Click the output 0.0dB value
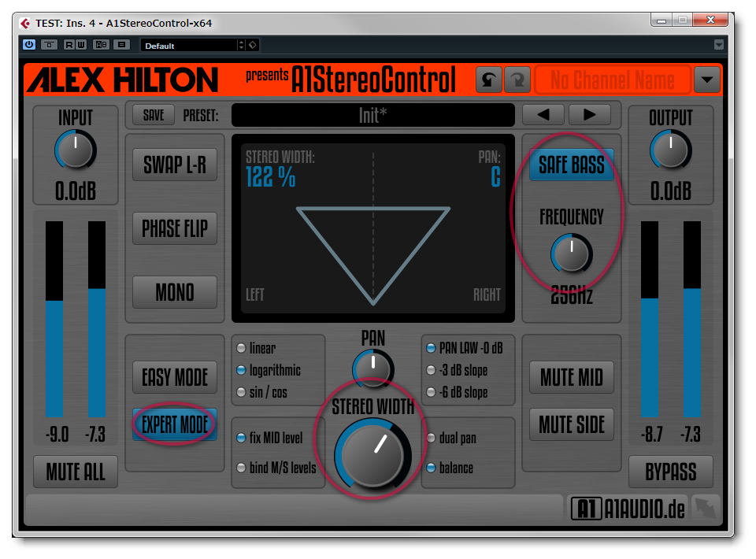Image resolution: width=756 pixels, height=559 pixels. point(671,191)
